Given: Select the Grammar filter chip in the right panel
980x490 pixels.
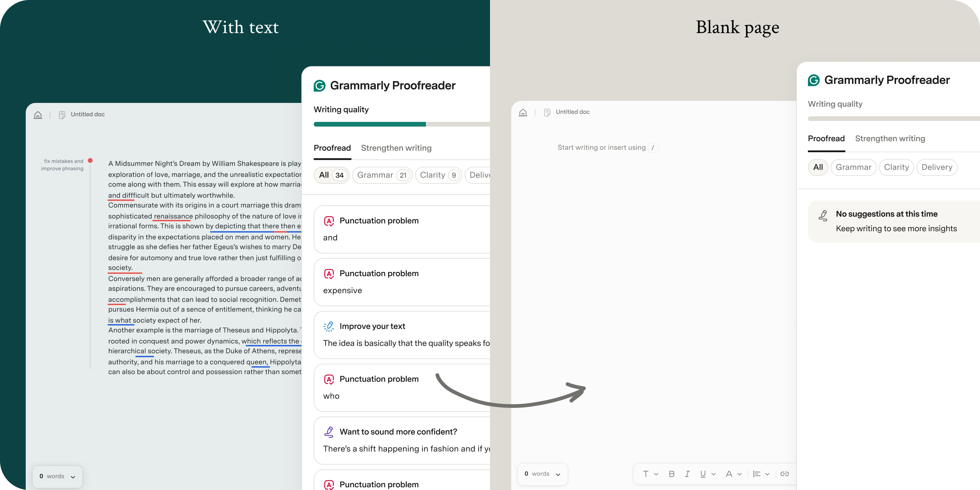Looking at the screenshot, I should pos(853,167).
